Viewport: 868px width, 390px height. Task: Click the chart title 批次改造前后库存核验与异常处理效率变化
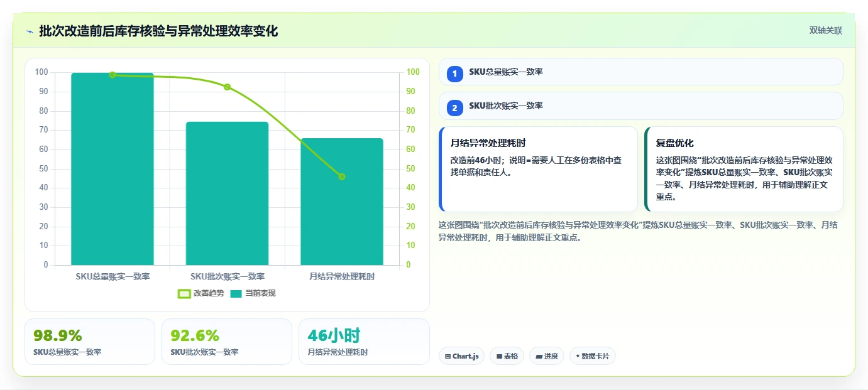click(x=158, y=31)
